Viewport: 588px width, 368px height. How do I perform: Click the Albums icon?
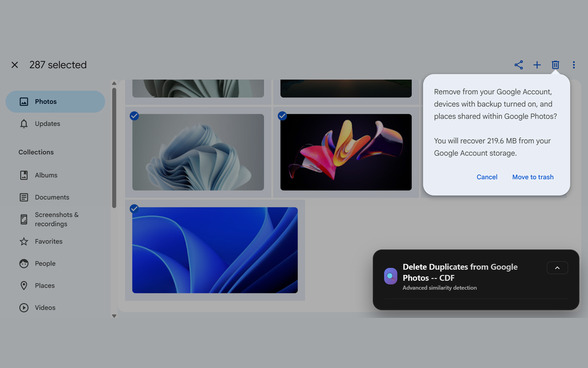(x=24, y=175)
